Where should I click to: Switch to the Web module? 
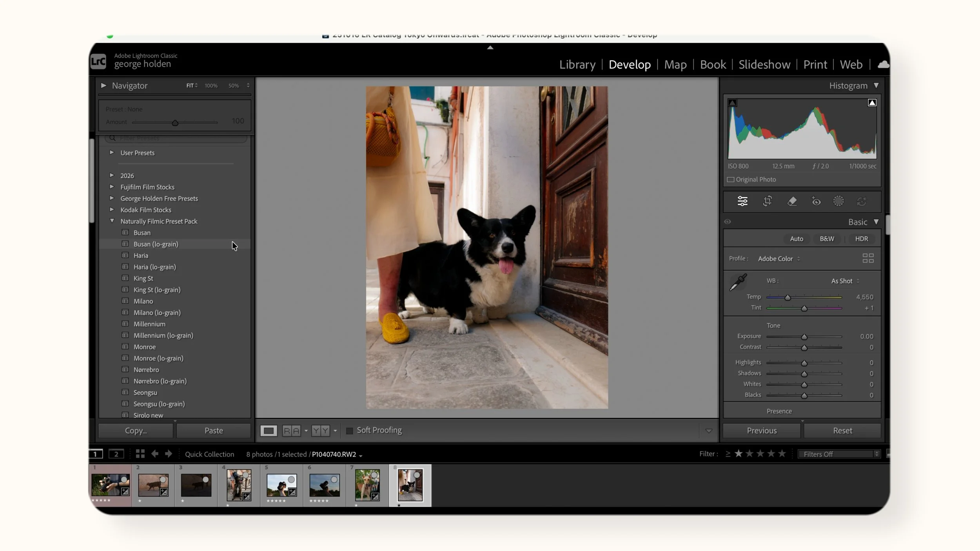[851, 64]
